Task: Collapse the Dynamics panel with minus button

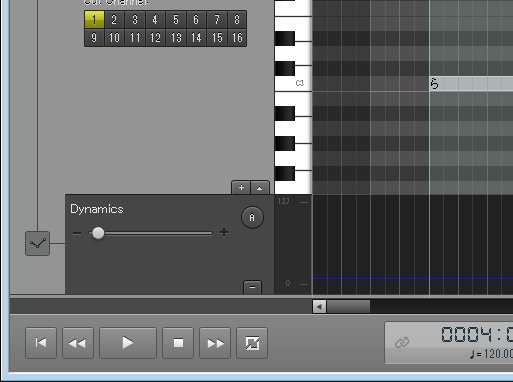Action: pos(252,287)
